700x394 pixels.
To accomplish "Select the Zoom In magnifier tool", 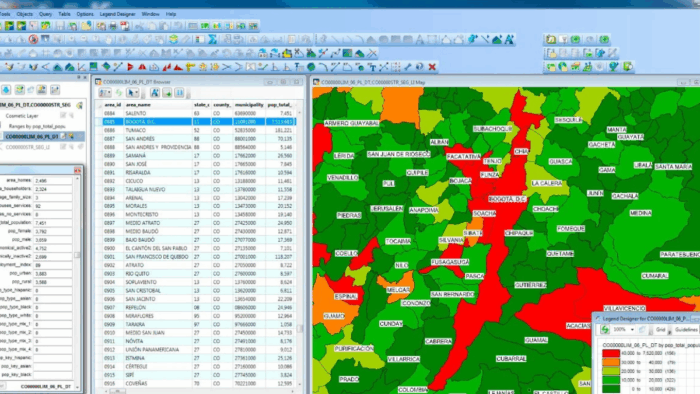I will (71, 39).
